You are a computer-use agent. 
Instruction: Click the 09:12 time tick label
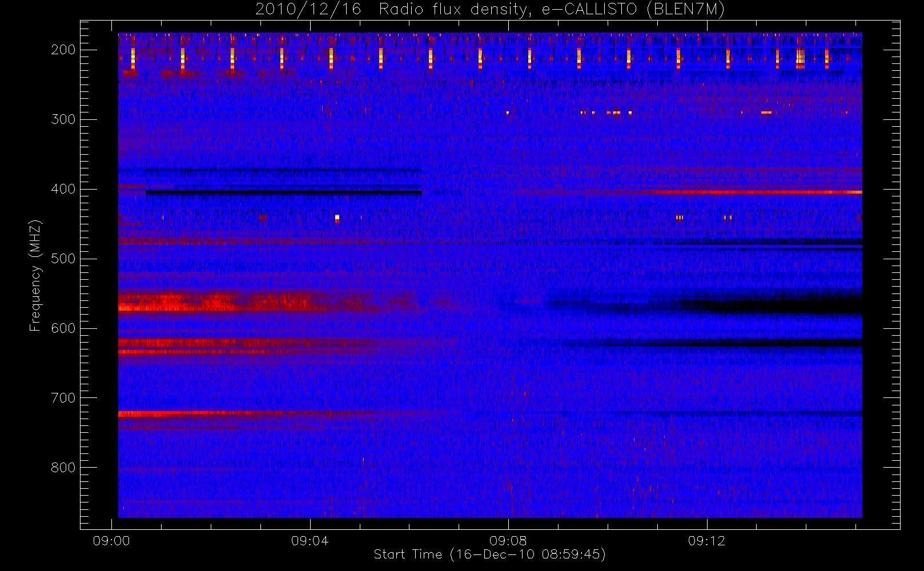[x=706, y=541]
